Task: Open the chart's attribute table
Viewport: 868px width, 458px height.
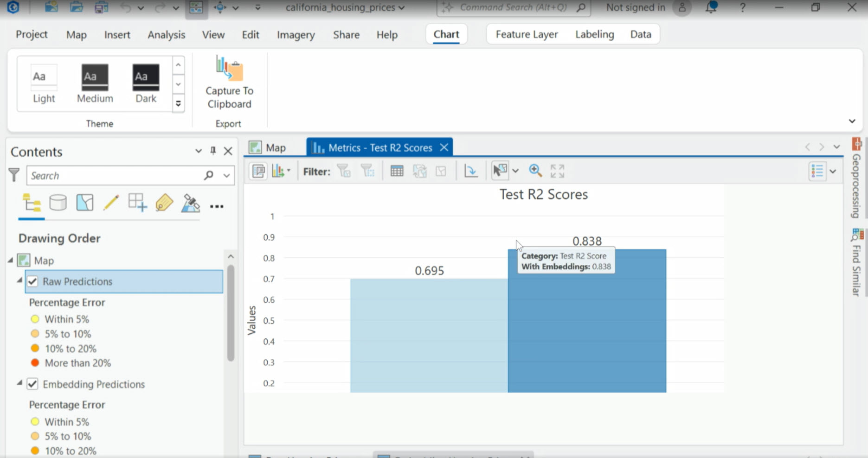Action: 397,171
